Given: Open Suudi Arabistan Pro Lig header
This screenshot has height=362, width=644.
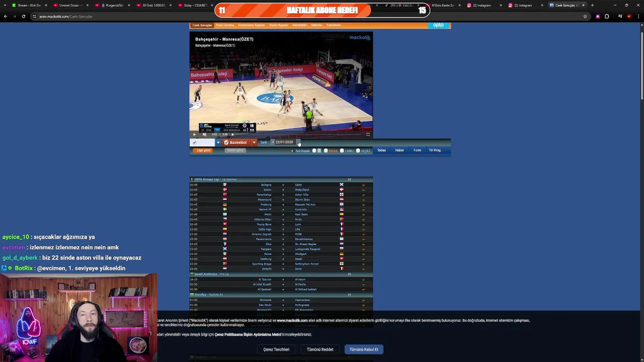Looking at the screenshot, I should click(281, 274).
